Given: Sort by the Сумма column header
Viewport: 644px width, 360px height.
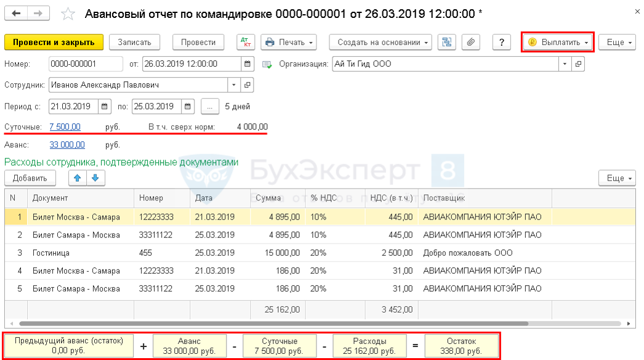Looking at the screenshot, I should tap(278, 198).
